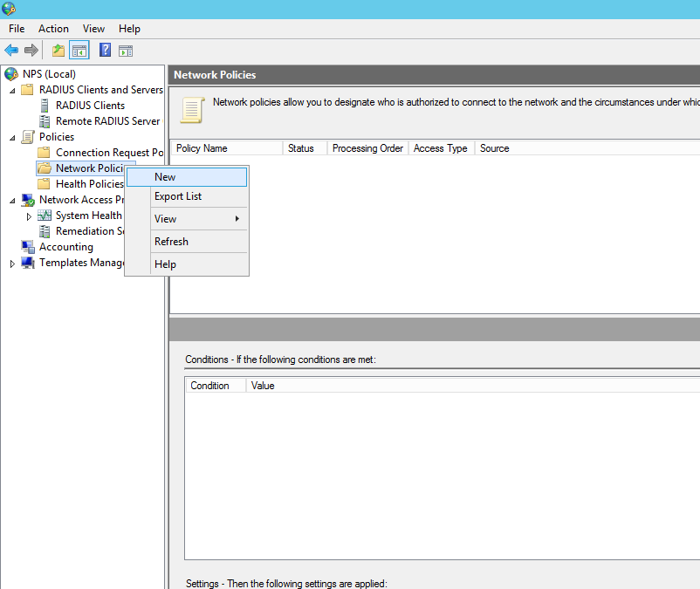The width and height of the screenshot is (700, 589).
Task: Choose New from the context menu
Action: [x=187, y=177]
